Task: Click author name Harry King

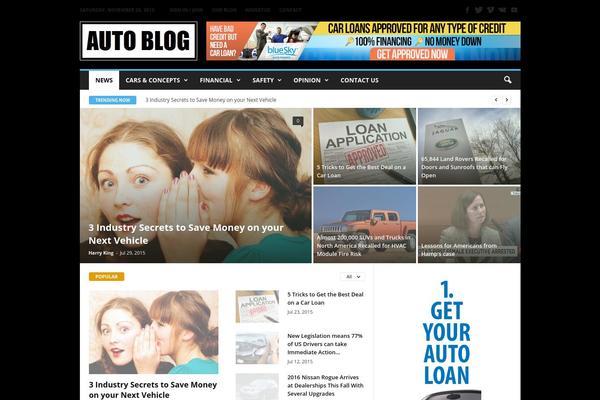Action: (101, 253)
